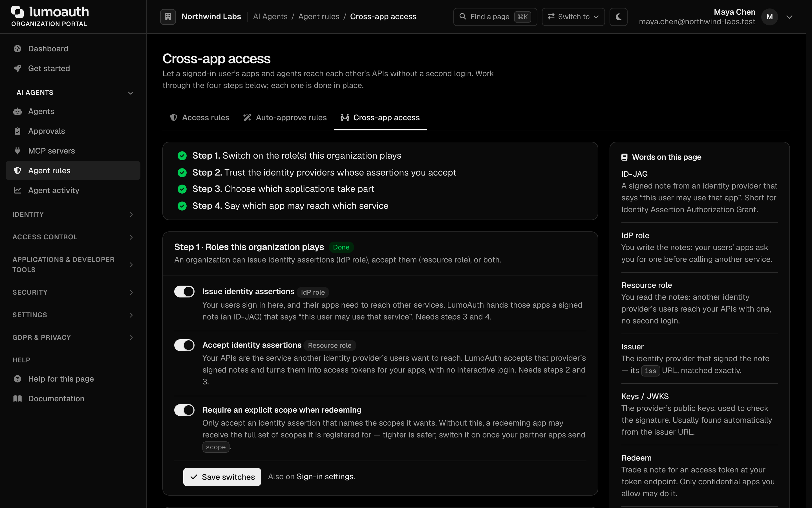
Task: Expand the Settings sidebar section
Action: 73,315
